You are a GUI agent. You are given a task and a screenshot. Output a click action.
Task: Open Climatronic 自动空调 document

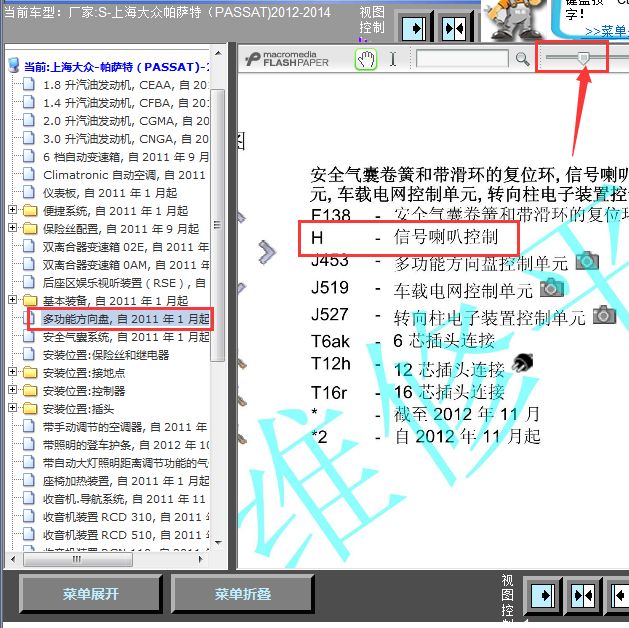point(124,175)
